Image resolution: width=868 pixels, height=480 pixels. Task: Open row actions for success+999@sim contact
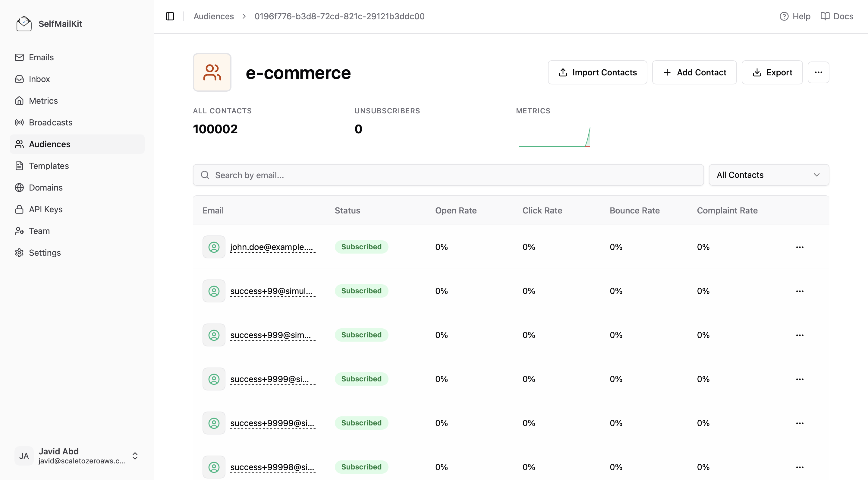(x=800, y=335)
